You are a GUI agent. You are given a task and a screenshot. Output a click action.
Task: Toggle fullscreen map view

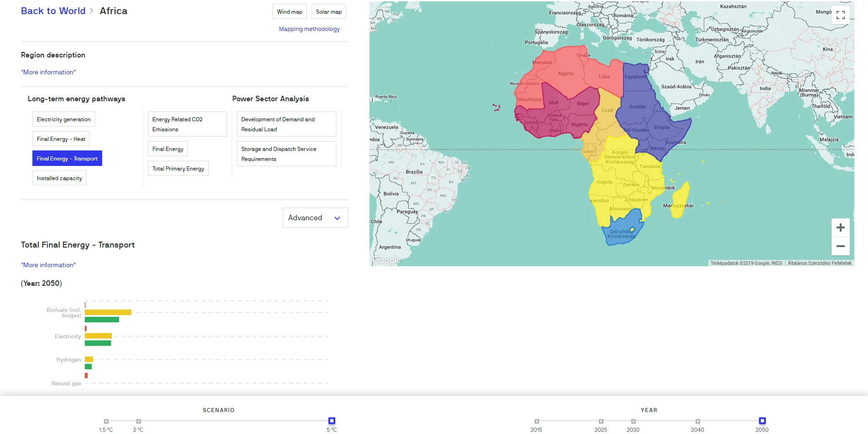pyautogui.click(x=840, y=15)
